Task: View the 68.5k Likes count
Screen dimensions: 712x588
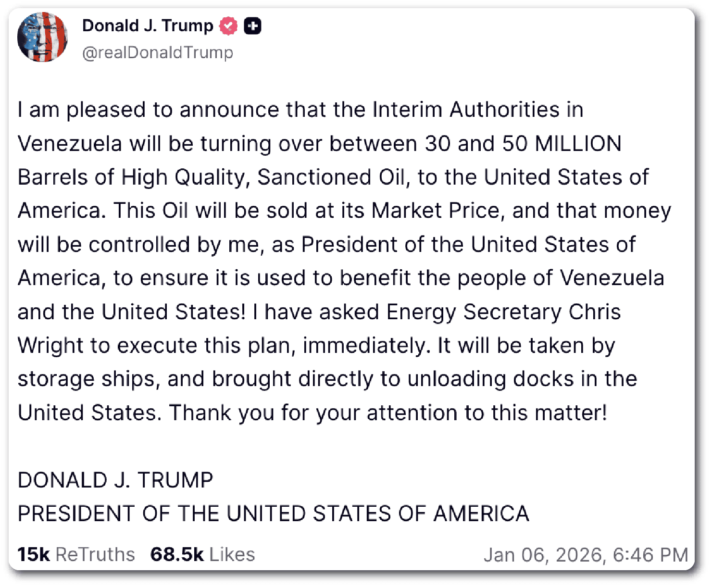Action: click(202, 554)
